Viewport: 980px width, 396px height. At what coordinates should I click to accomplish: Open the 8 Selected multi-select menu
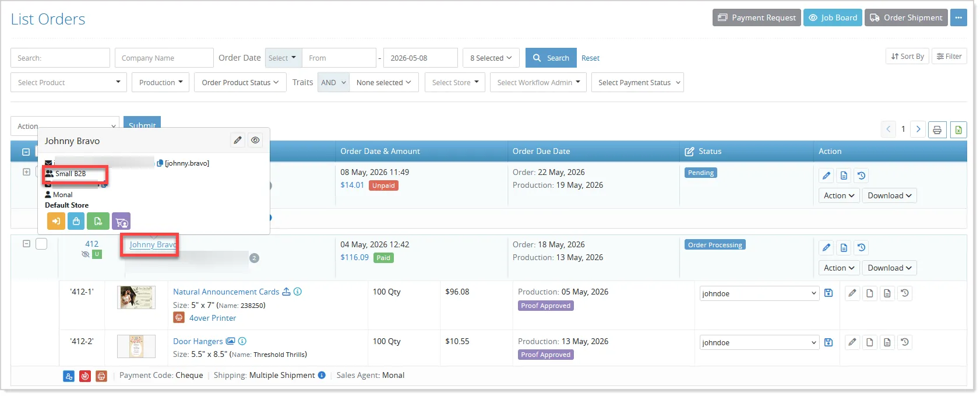[491, 58]
